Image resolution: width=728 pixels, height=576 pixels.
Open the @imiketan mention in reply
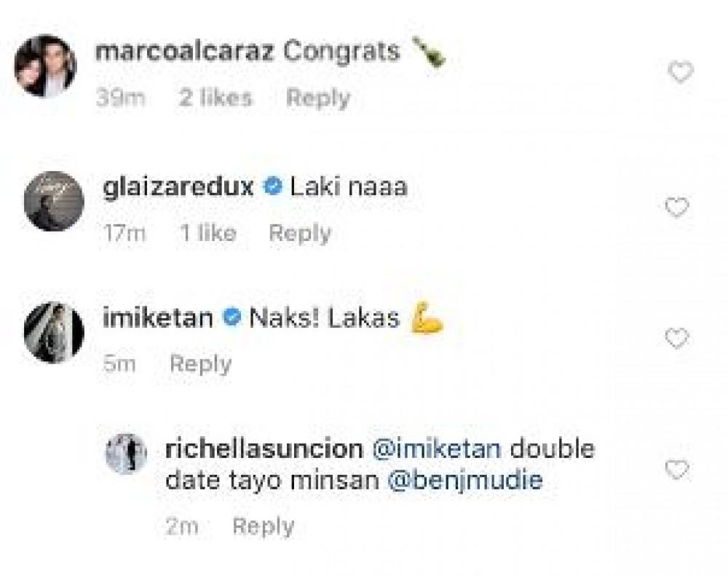tap(436, 449)
